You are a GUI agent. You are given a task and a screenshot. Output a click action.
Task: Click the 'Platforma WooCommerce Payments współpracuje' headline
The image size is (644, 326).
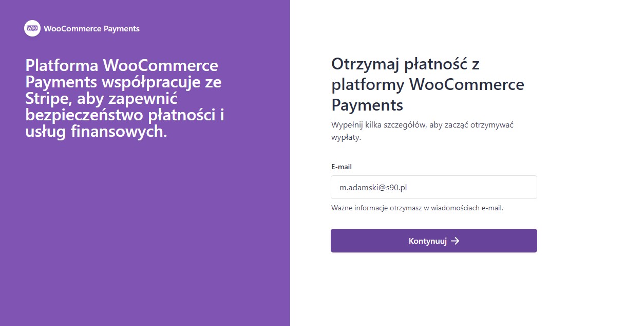[x=125, y=99]
